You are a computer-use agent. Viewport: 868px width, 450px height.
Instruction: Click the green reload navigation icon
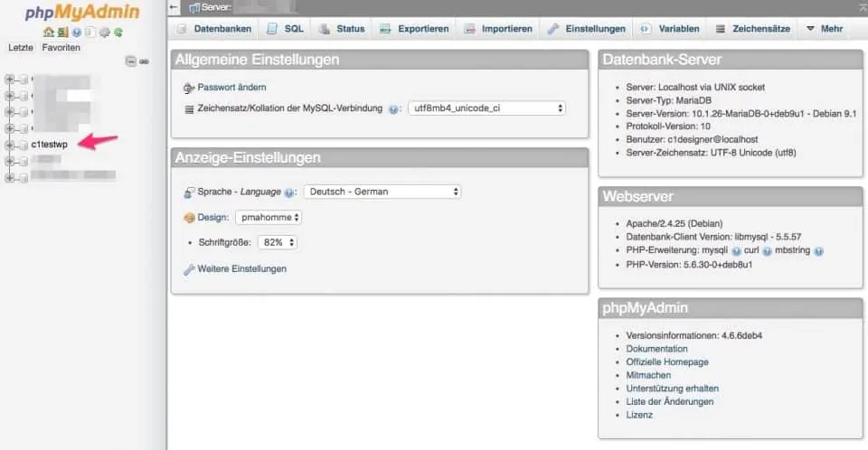[118, 33]
